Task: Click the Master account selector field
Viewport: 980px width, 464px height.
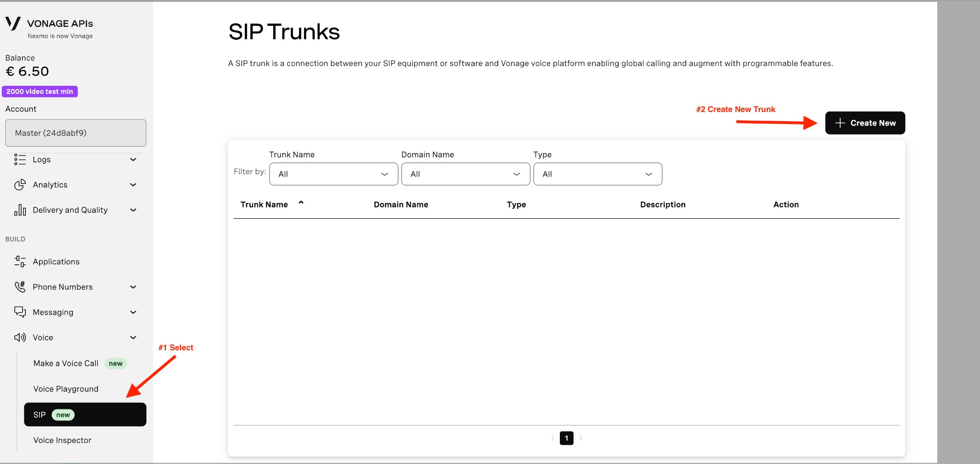Action: coord(76,133)
